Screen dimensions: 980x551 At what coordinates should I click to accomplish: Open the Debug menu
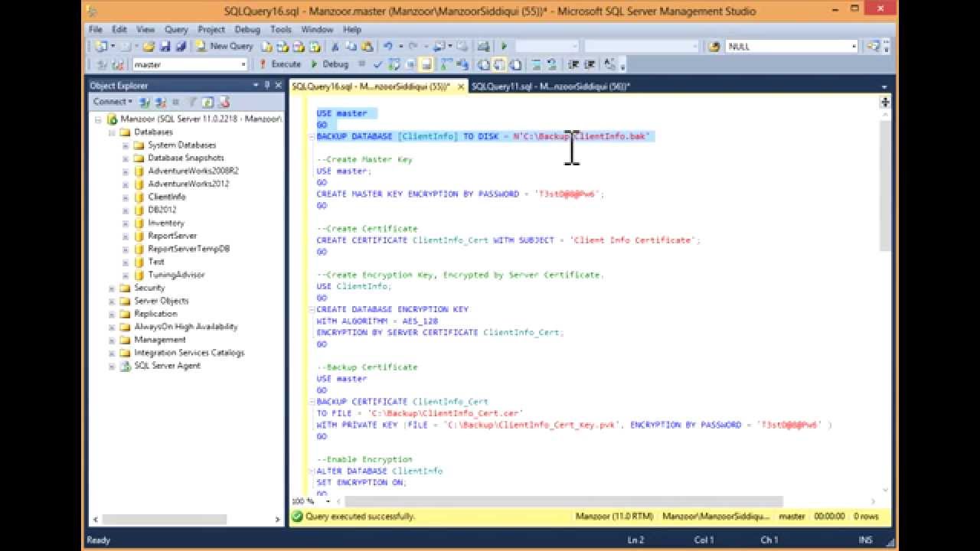click(x=247, y=29)
